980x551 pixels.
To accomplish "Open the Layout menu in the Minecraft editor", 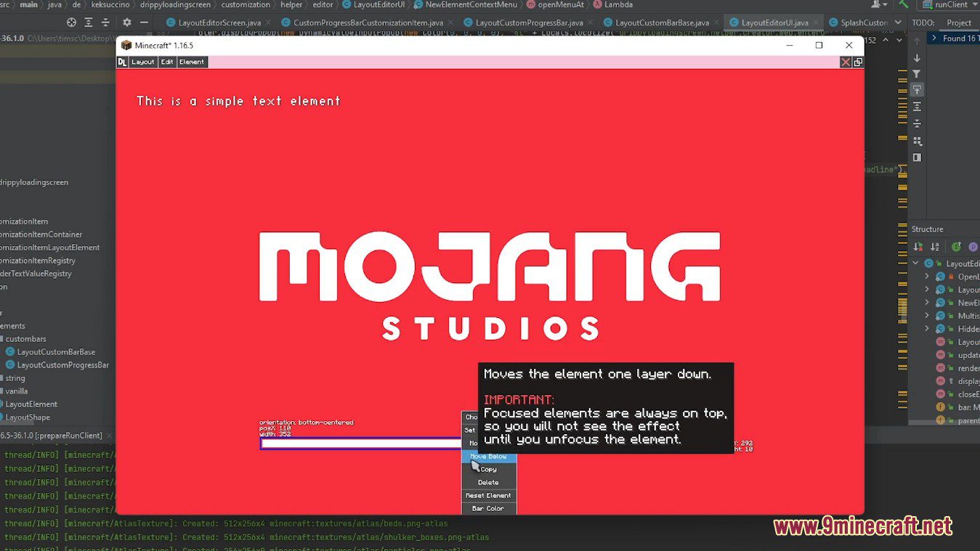I will click(142, 62).
